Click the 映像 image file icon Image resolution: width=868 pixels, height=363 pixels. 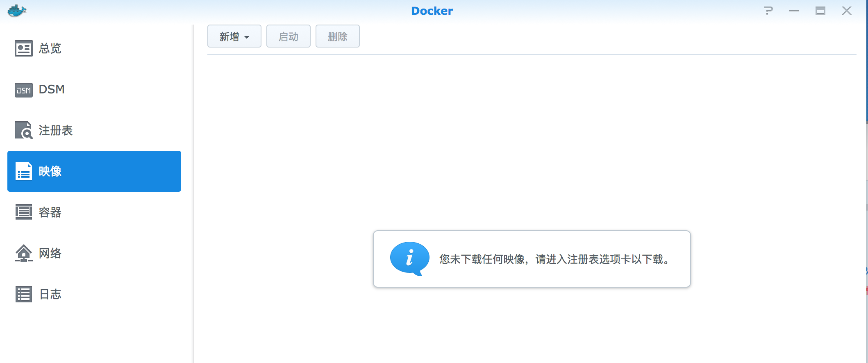[x=24, y=171]
